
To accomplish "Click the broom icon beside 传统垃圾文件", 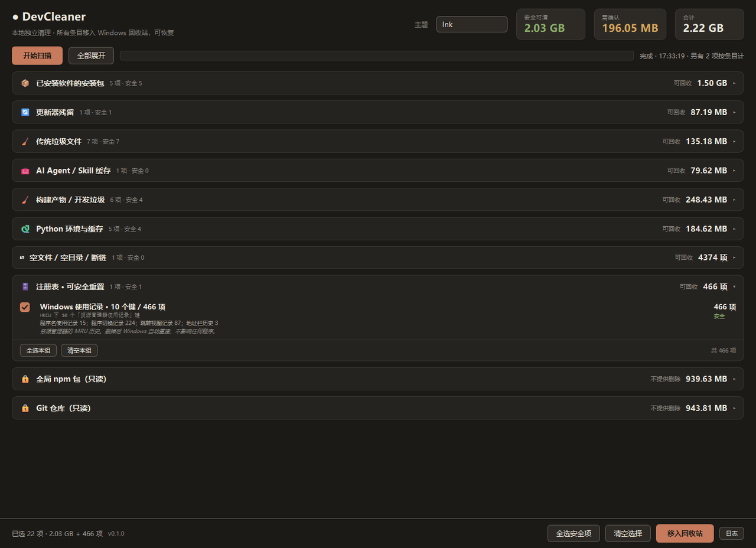I will click(x=25, y=141).
